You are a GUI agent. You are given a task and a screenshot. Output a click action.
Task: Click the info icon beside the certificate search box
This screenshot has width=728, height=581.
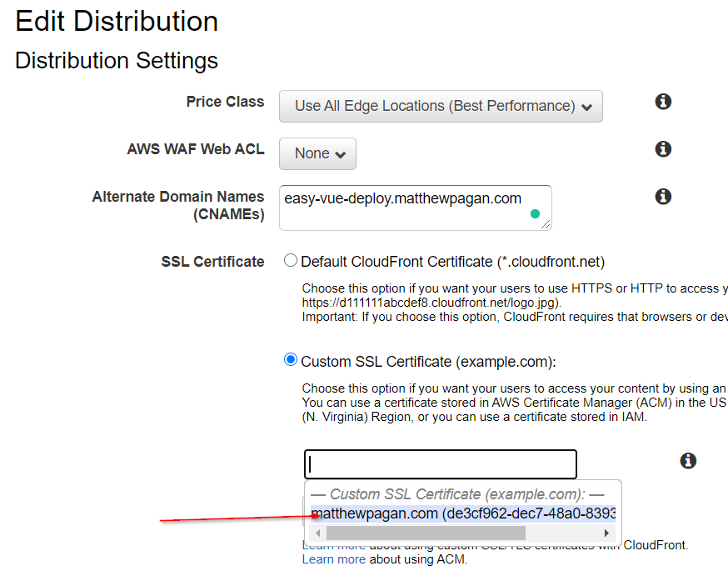pos(688,460)
